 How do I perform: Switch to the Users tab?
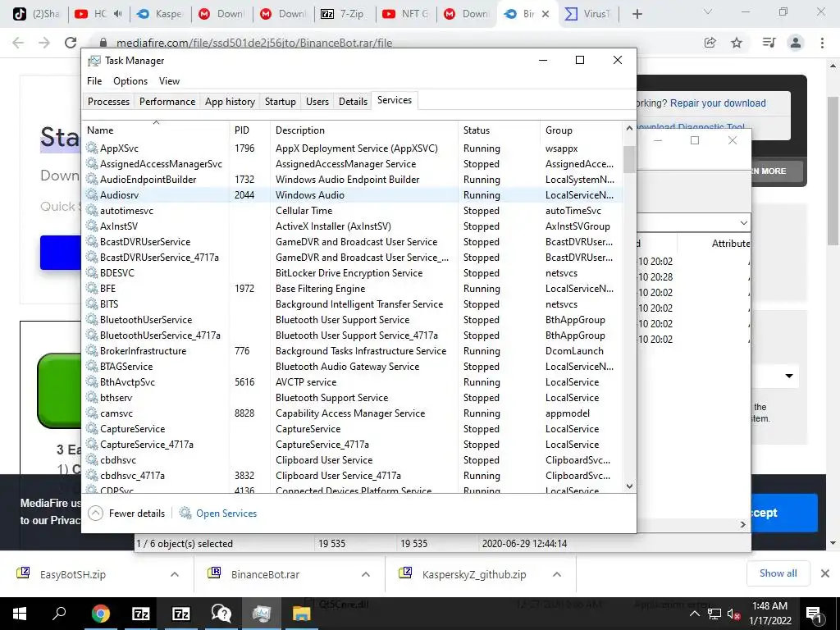(x=317, y=101)
